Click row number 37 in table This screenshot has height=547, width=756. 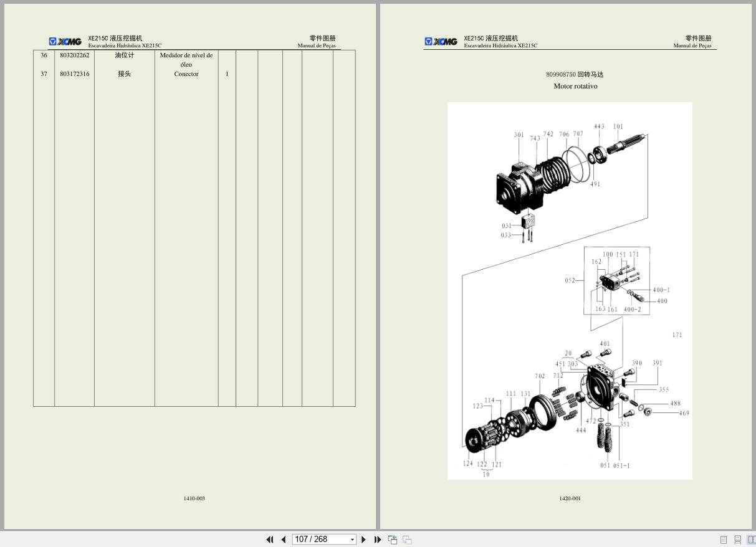click(44, 74)
